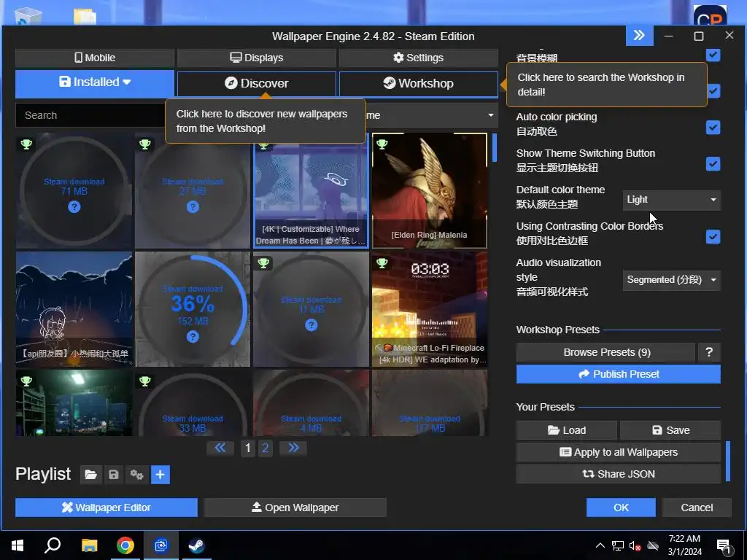Open Windows Start menu

click(18, 545)
